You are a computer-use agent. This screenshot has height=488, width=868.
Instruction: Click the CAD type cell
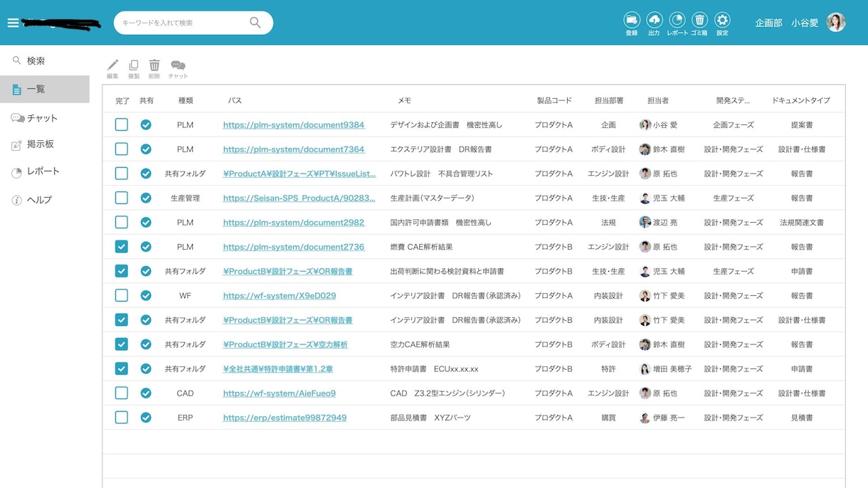pos(185,393)
